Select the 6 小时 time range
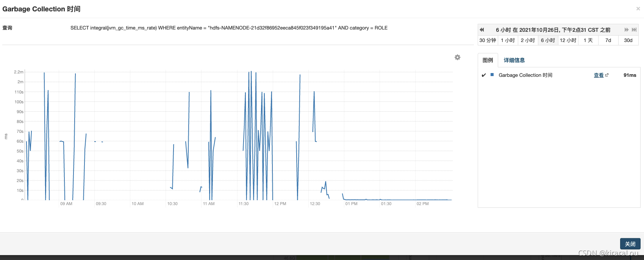Image resolution: width=644 pixels, height=260 pixels. tap(548, 40)
